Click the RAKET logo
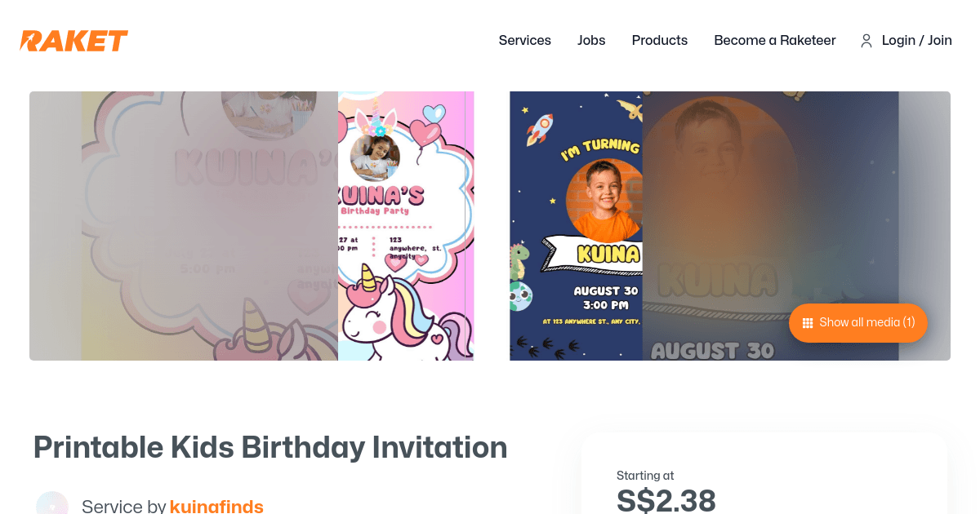The image size is (980, 514). (74, 41)
